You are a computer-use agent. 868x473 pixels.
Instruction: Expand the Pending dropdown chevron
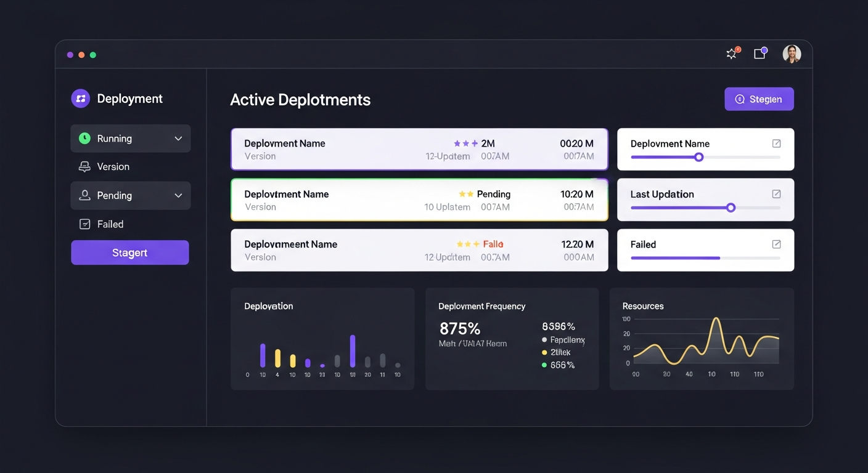[178, 195]
